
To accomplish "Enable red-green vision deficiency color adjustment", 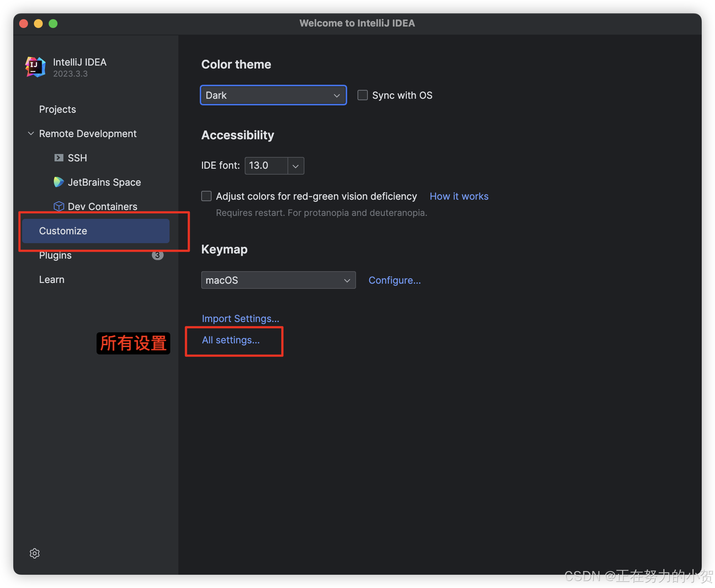I will [206, 196].
